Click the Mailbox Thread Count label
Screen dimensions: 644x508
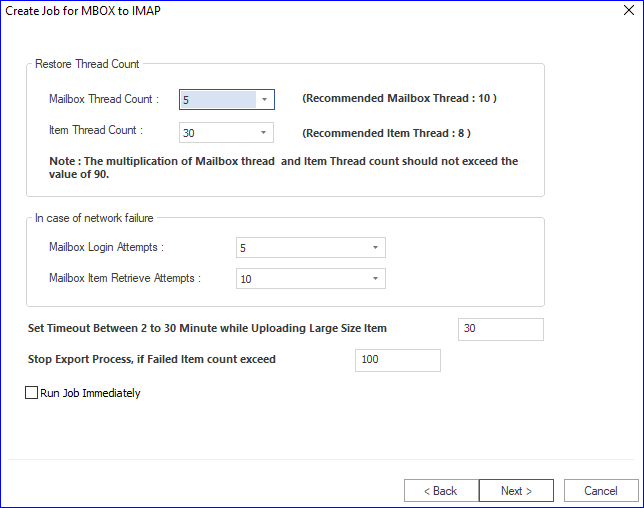tap(104, 99)
